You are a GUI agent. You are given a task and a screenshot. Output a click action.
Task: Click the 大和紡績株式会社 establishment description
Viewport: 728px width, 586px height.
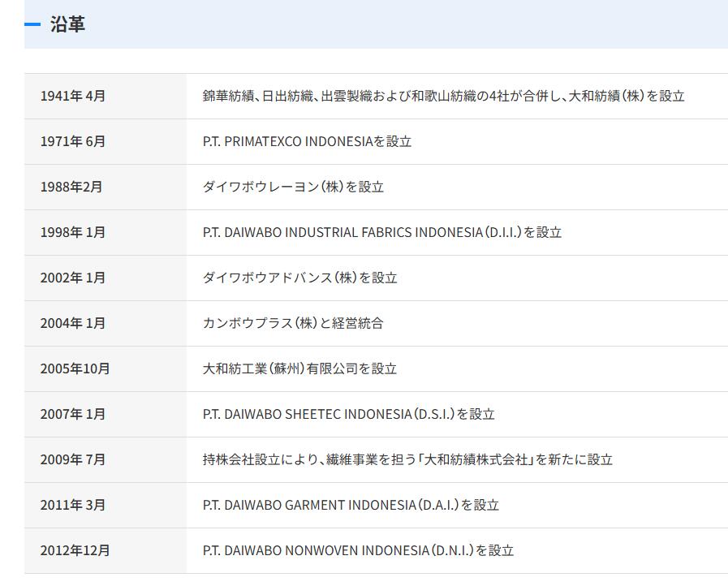tap(407, 459)
